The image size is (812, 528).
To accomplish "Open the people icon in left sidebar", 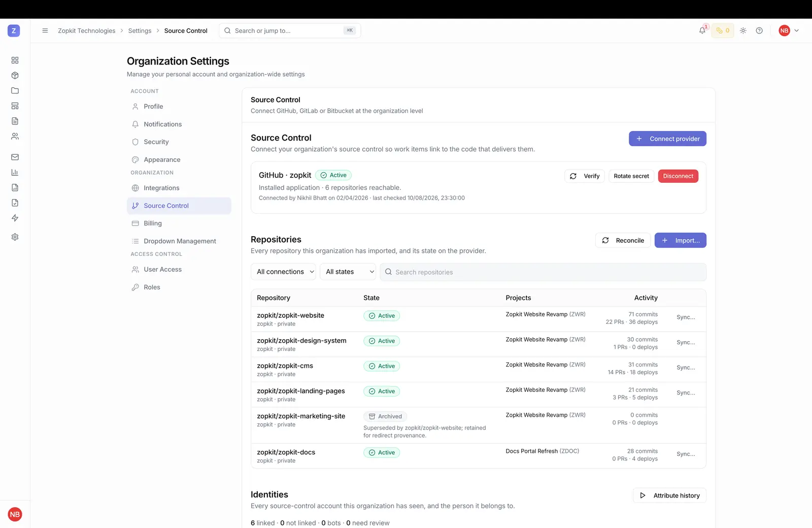I will (15, 137).
